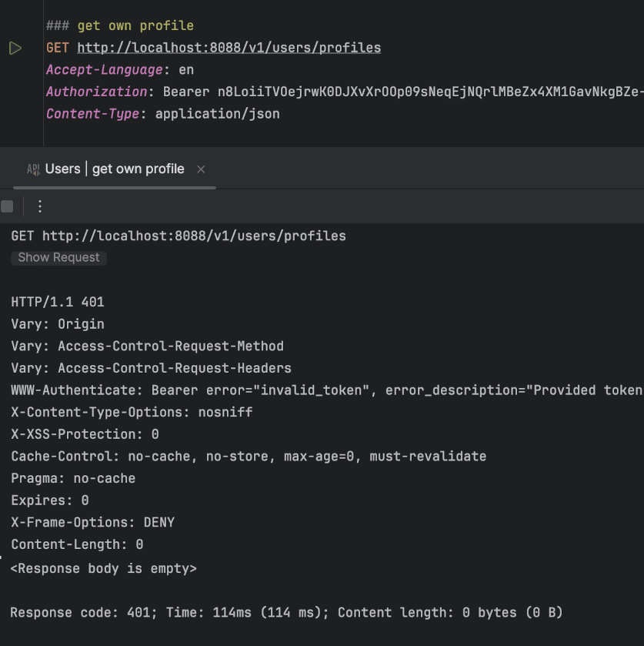Click the '### get own profile' comment line
The width and height of the screenshot is (644, 646).
point(120,26)
